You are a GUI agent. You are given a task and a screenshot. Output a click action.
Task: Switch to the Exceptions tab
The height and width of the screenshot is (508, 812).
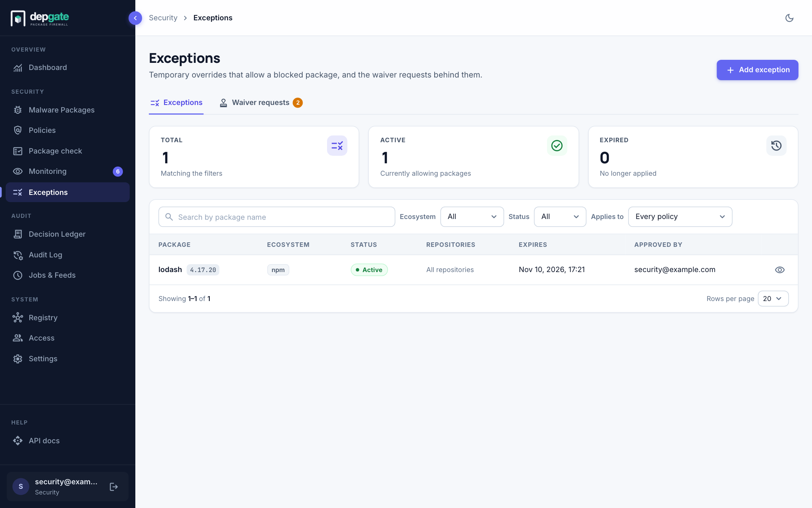(x=176, y=103)
